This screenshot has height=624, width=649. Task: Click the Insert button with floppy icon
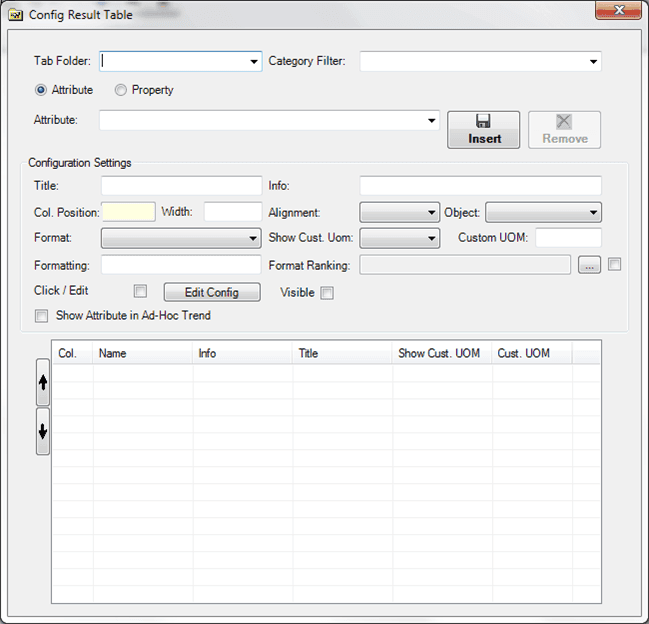(x=483, y=130)
